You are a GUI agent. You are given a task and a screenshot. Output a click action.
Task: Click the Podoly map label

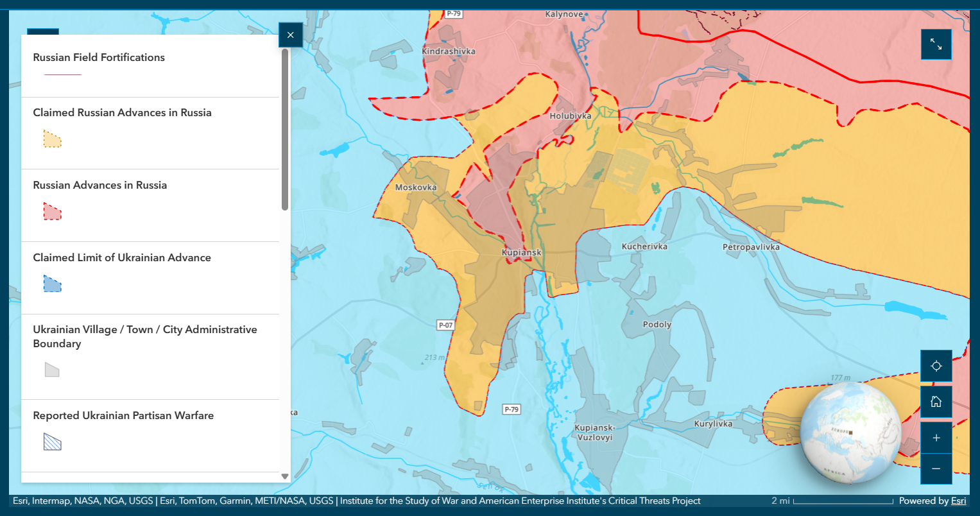pyautogui.click(x=657, y=325)
